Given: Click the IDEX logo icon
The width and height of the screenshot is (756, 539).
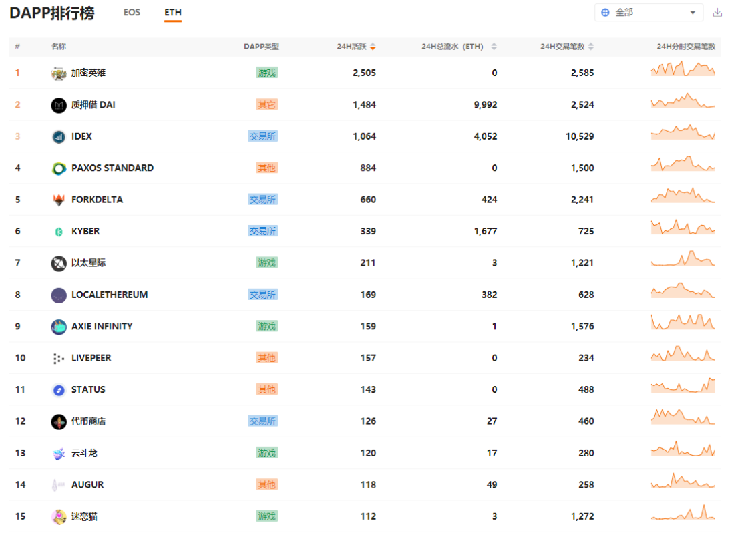Looking at the screenshot, I should (59, 137).
